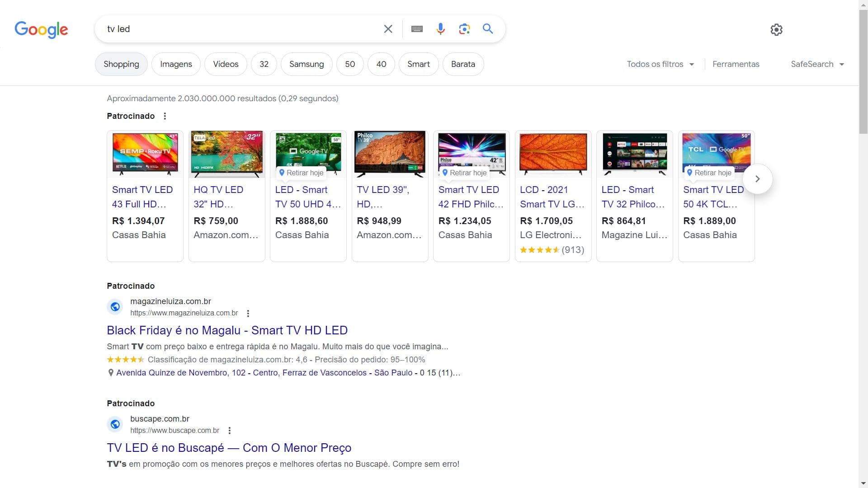Screen dimensions: 868x488
Task: Clear the search box with X icon
Action: [x=388, y=29]
